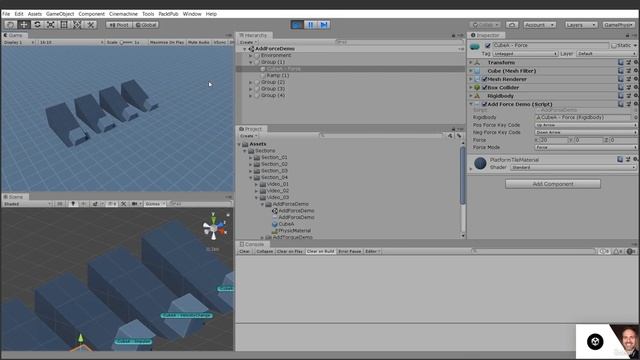This screenshot has width=640, height=360.
Task: Expand the Transform component
Action: point(471,62)
